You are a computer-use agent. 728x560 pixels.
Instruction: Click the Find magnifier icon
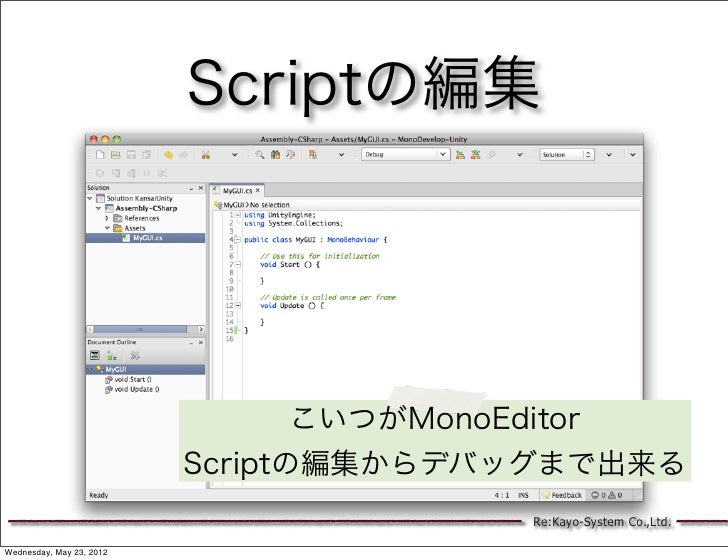click(x=260, y=155)
